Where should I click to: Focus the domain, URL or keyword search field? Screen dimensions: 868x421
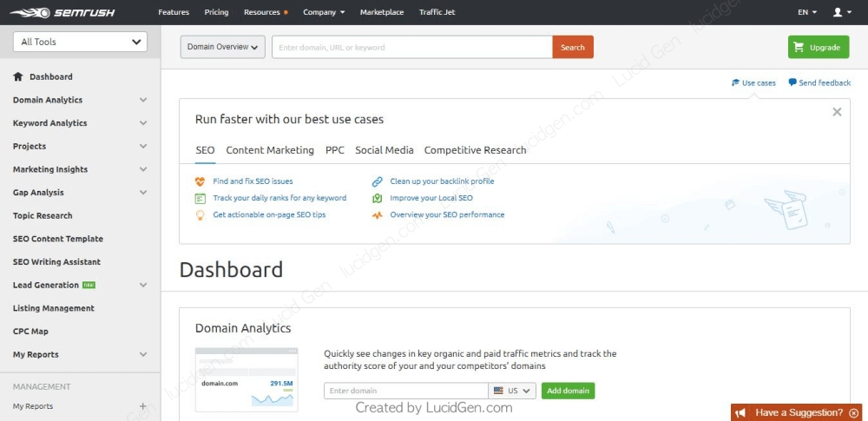coord(411,47)
